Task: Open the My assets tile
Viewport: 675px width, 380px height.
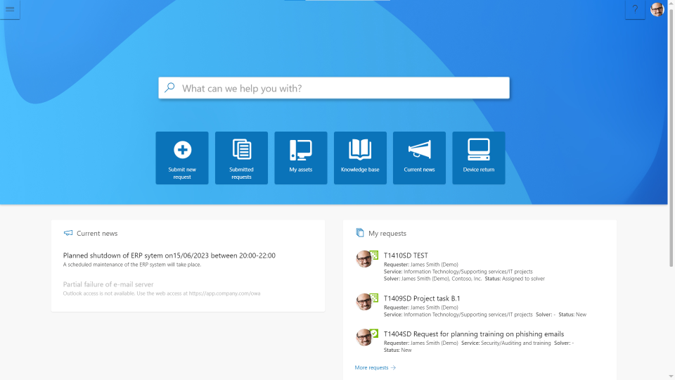Action: 301,158
